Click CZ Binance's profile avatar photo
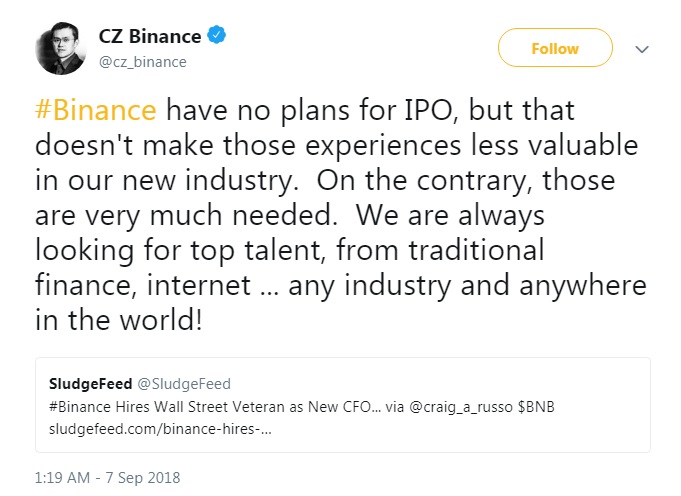Viewport: 681px width, 496px height. [x=62, y=47]
